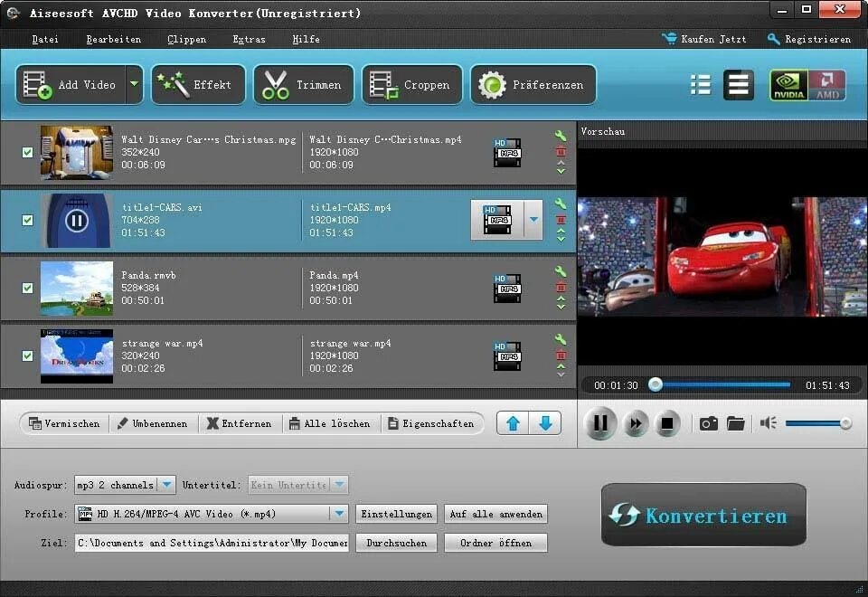Open the Trimmen scissors tool

pos(304,85)
